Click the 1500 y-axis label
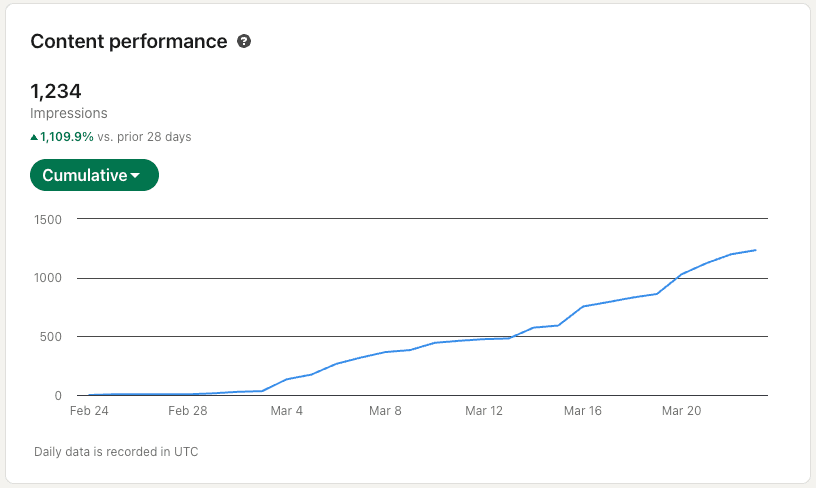 (x=48, y=220)
